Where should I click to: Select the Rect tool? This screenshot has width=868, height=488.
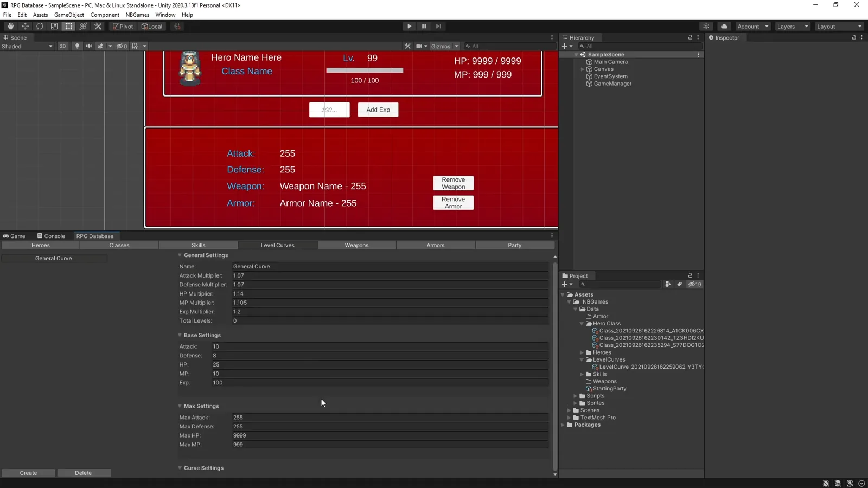tap(68, 26)
